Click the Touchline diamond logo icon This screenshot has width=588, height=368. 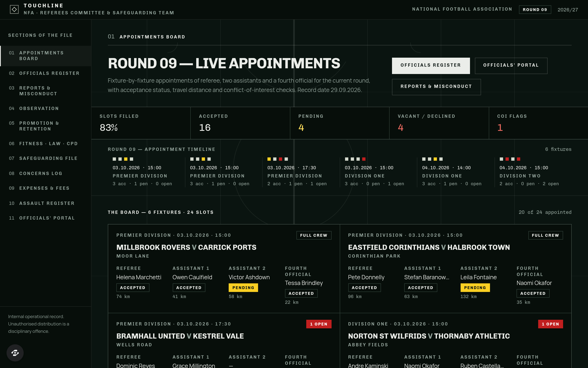click(14, 9)
